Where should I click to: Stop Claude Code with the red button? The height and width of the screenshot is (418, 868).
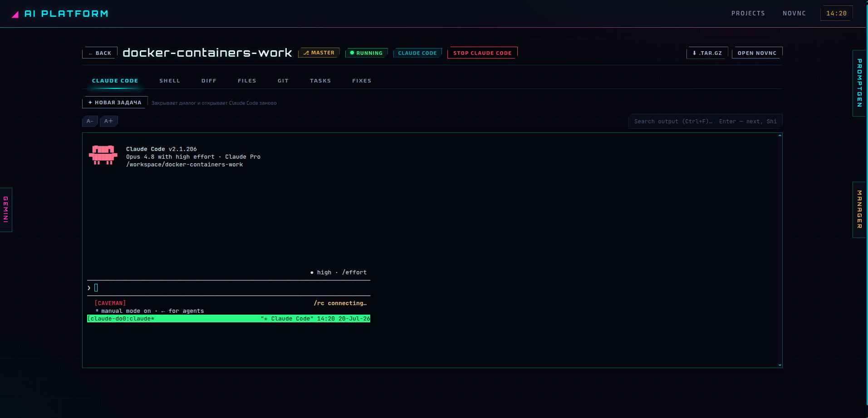[x=482, y=53]
